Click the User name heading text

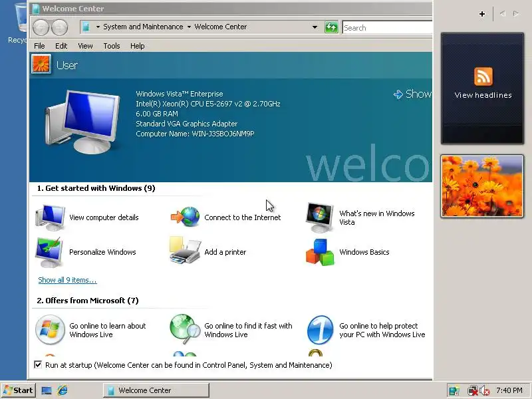pyautogui.click(x=67, y=65)
